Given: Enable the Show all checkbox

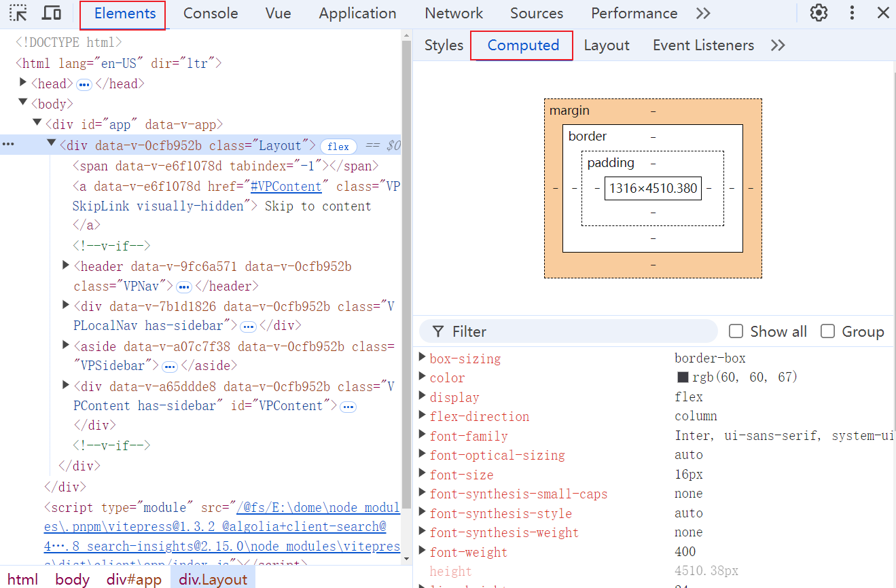Looking at the screenshot, I should pyautogui.click(x=736, y=331).
